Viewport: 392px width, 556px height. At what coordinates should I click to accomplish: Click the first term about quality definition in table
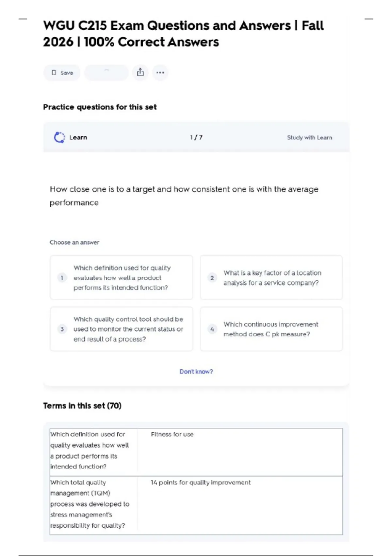click(x=90, y=450)
